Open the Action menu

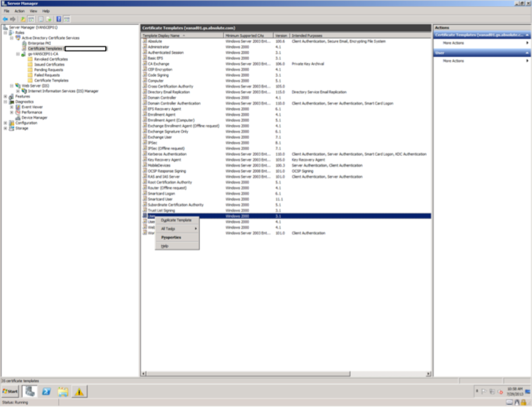tap(19, 11)
